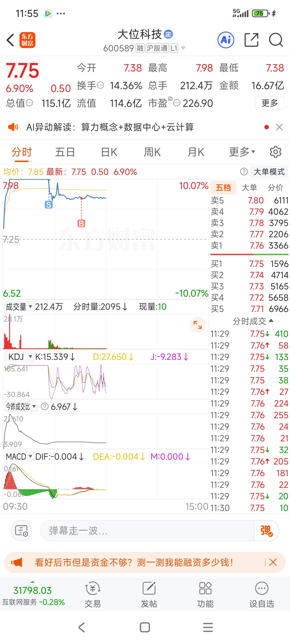Open the 东方财富 logo home
The height and width of the screenshot is (644, 290).
point(27,40)
